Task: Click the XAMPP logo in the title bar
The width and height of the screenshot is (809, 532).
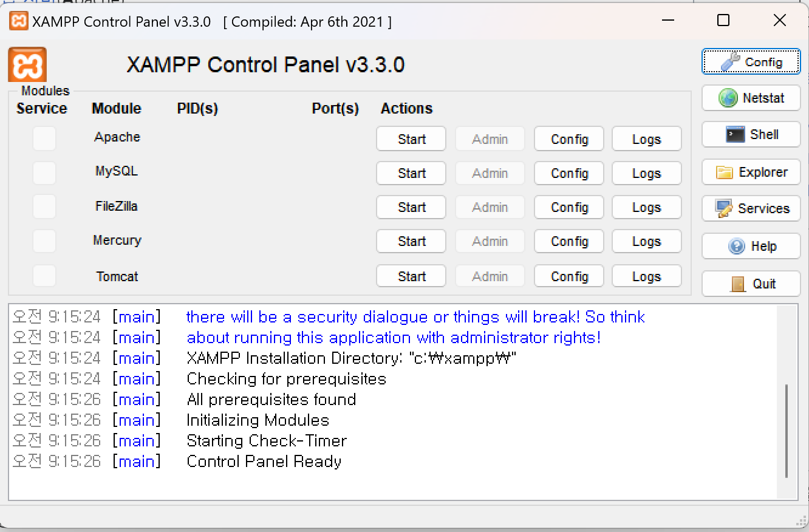Action: click(x=19, y=21)
